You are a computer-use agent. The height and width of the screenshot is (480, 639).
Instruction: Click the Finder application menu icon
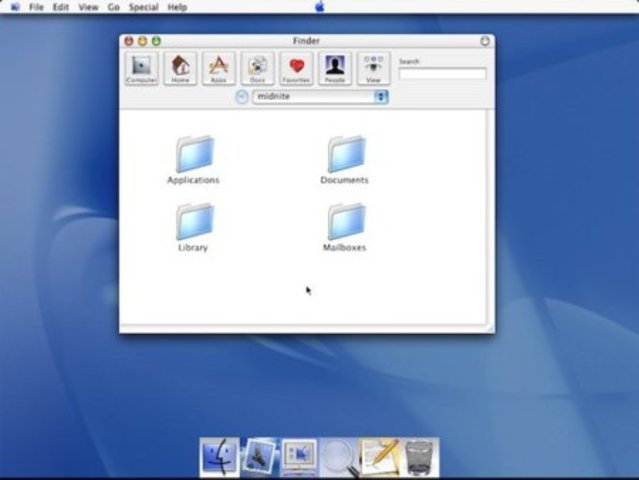pos(15,7)
